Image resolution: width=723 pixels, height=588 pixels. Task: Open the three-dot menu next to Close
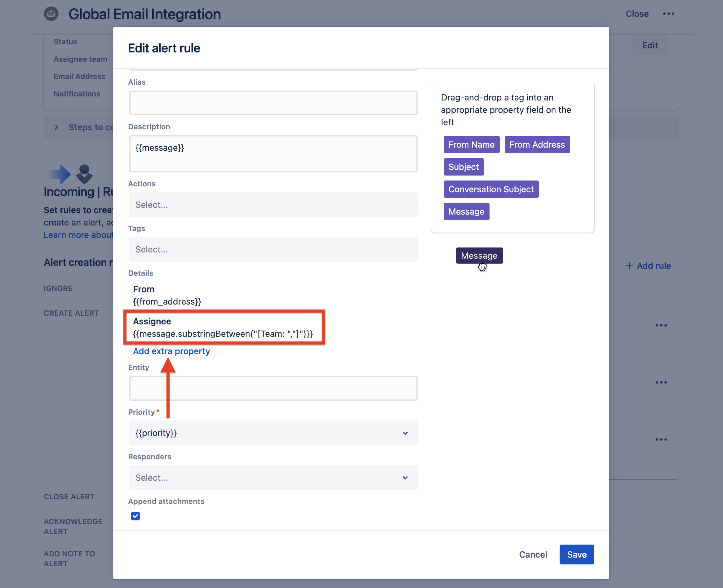click(668, 14)
